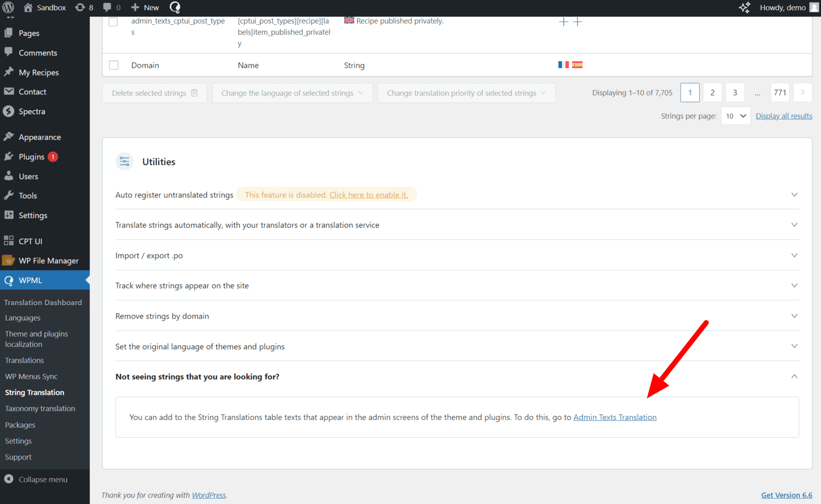
Task: Open Change translation priority dropdown
Action: pos(466,93)
